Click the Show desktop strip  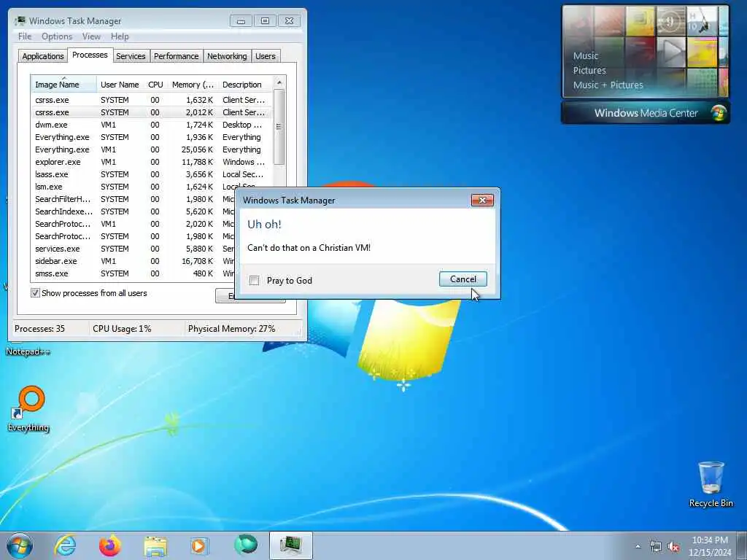click(743, 545)
